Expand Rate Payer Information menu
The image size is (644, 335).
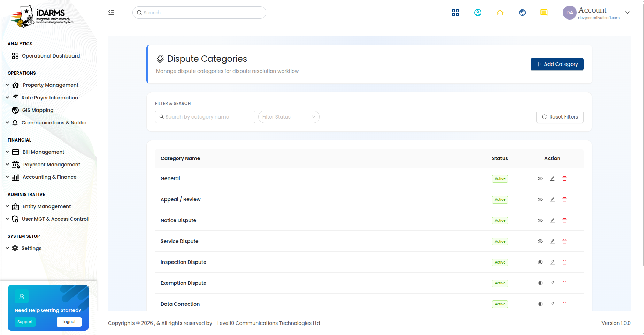(7, 98)
